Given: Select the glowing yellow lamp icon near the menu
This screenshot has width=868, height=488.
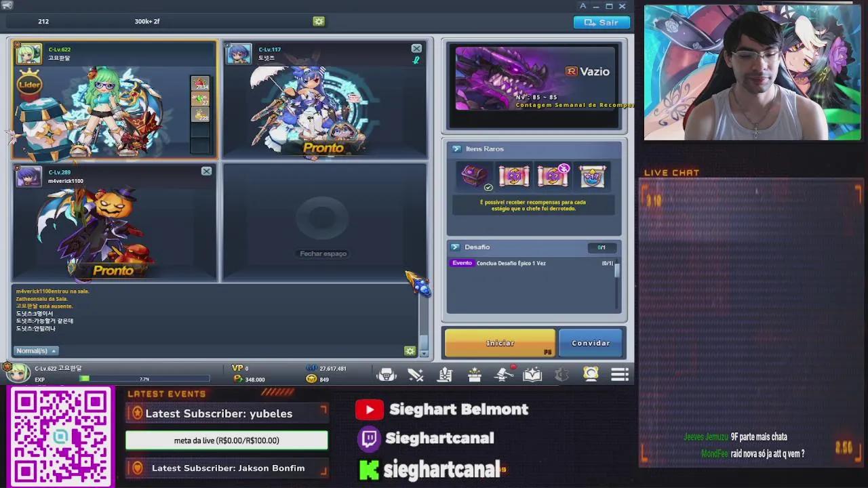Looking at the screenshot, I should (x=590, y=374).
